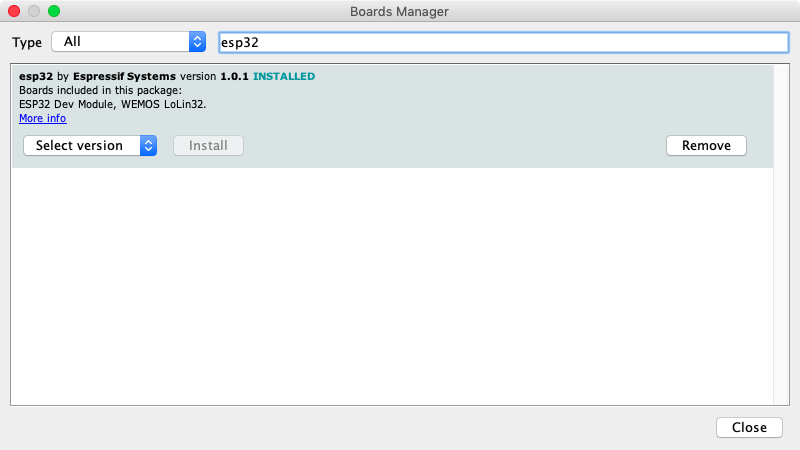
Task: Click the blue chevron on the Type combo box
Action: (x=196, y=42)
